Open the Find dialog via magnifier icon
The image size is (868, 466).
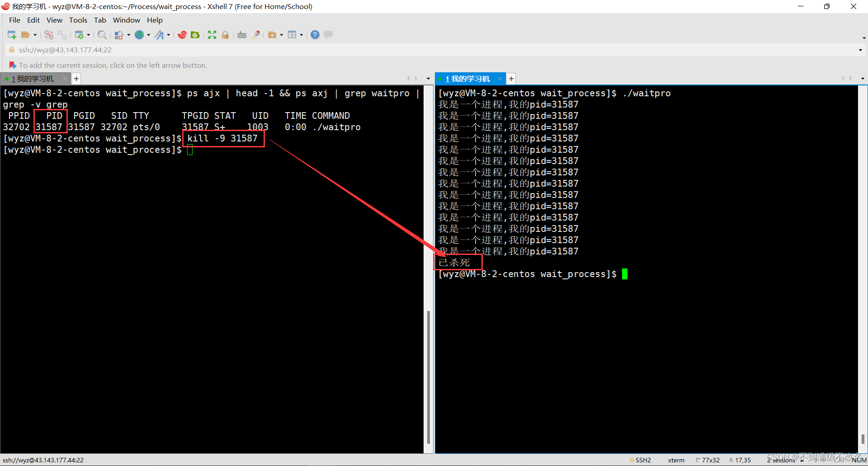pyautogui.click(x=102, y=35)
